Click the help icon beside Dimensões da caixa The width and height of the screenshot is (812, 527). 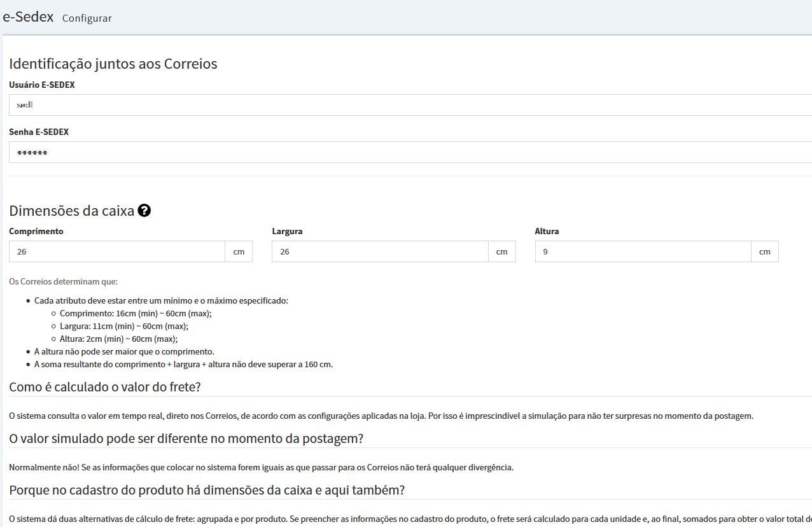pyautogui.click(x=144, y=211)
